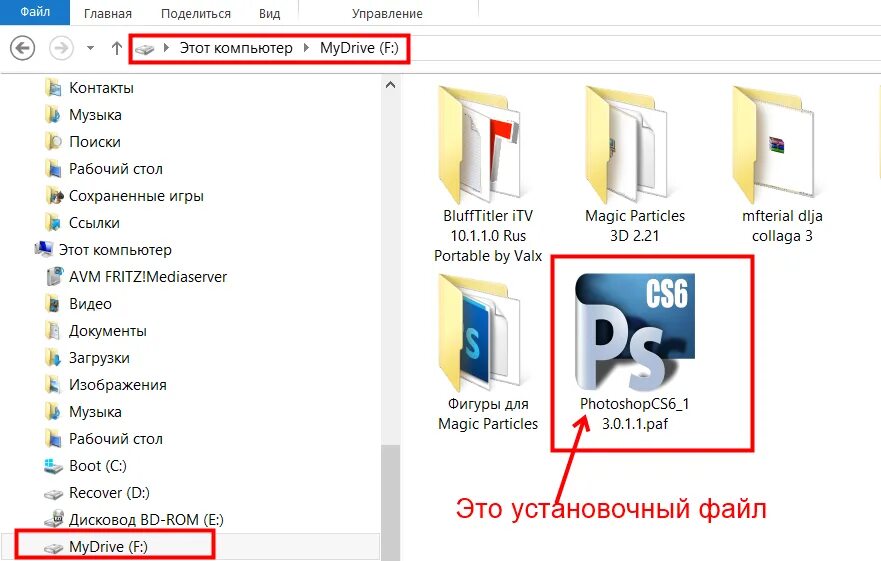
Task: Click the navigation pane scroll-up arrow
Action: (390, 85)
